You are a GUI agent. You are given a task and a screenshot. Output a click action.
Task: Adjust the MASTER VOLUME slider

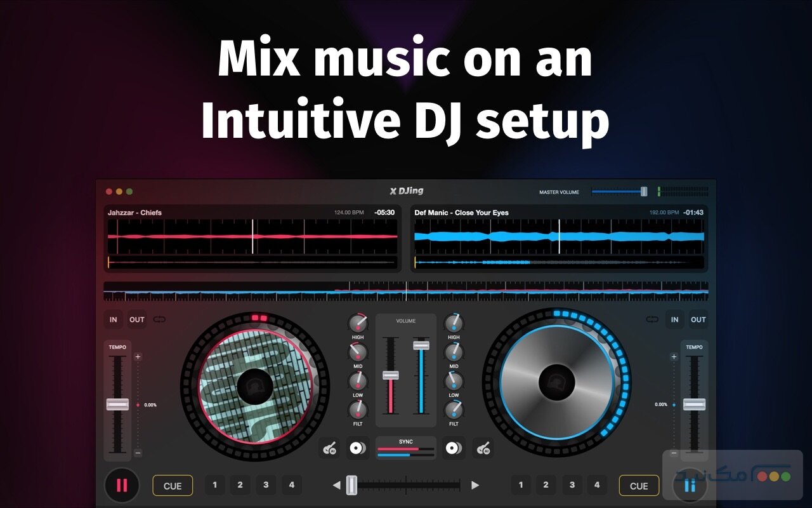pyautogui.click(x=643, y=191)
